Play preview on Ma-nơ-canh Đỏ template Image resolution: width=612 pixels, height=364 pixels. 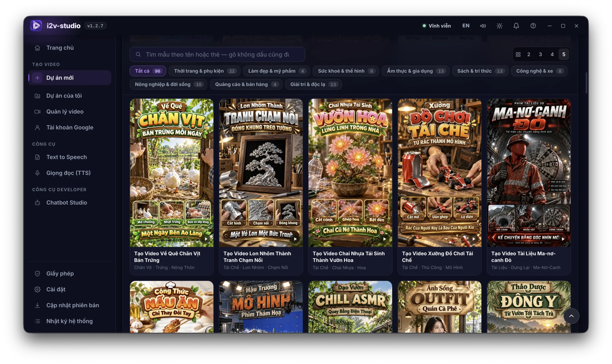(563, 239)
